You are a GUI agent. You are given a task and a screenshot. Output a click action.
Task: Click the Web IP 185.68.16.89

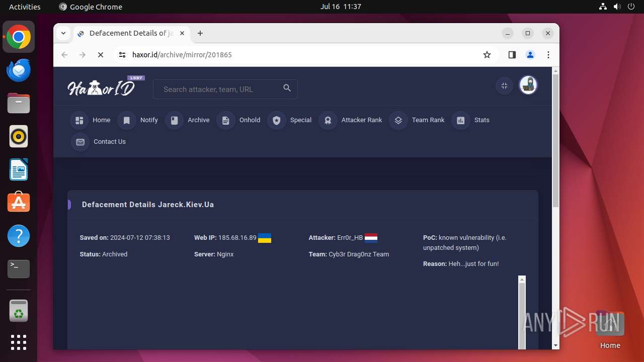tap(237, 238)
